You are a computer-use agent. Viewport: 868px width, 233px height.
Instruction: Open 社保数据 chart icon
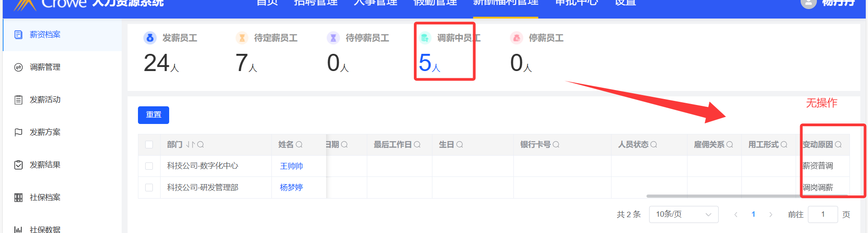[19, 229]
